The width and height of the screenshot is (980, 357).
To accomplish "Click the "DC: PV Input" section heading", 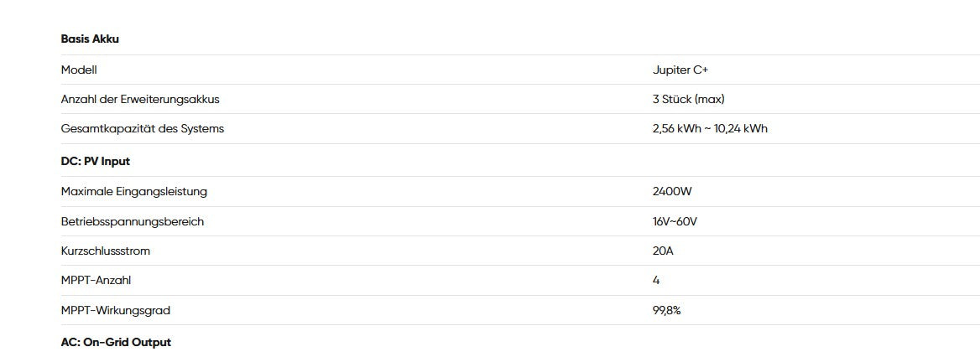I will [x=96, y=161].
